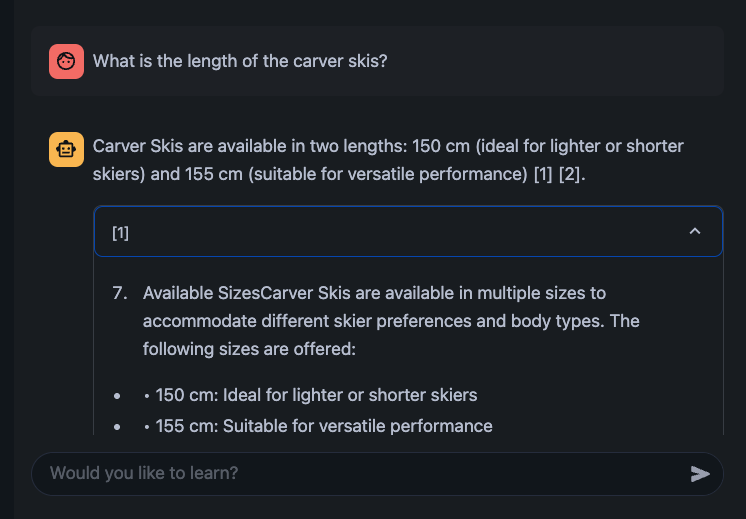Open inline citation [2] in the answer
This screenshot has height=519, width=746.
(x=569, y=174)
